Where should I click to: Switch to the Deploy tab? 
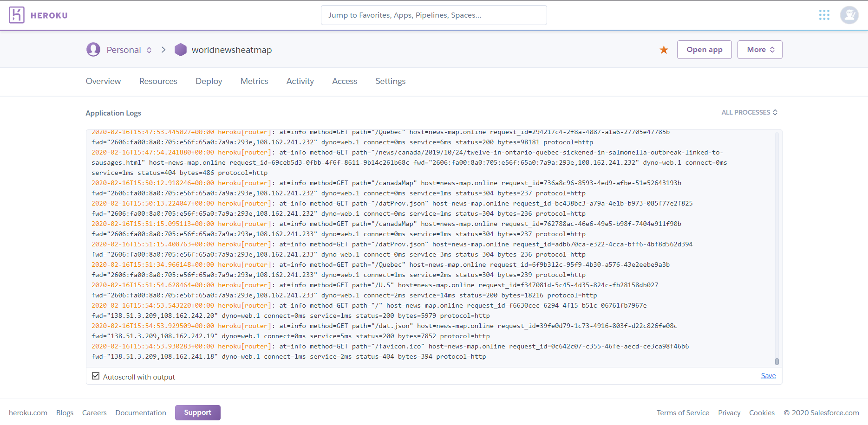click(x=209, y=81)
